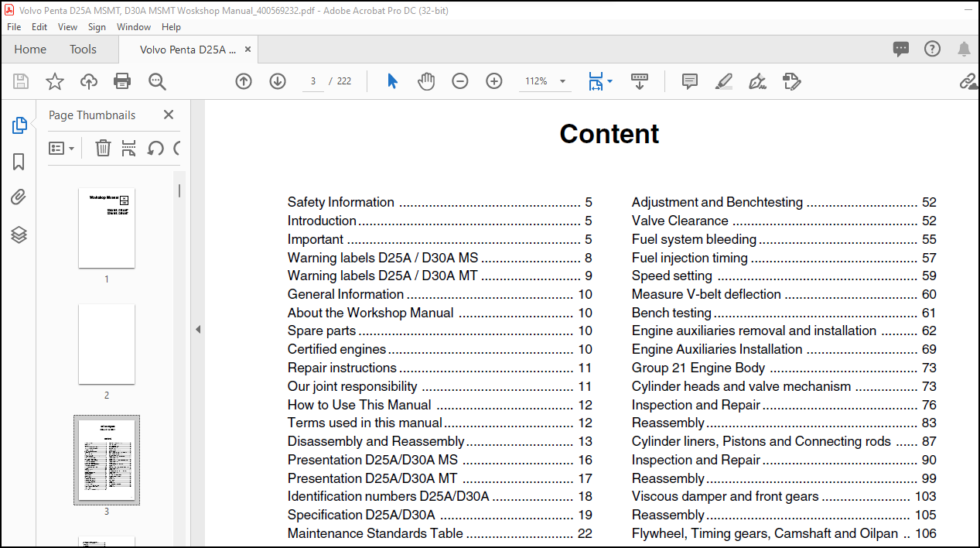Click the upload to cloud icon
Viewport: 980px width, 548px height.
[89, 81]
